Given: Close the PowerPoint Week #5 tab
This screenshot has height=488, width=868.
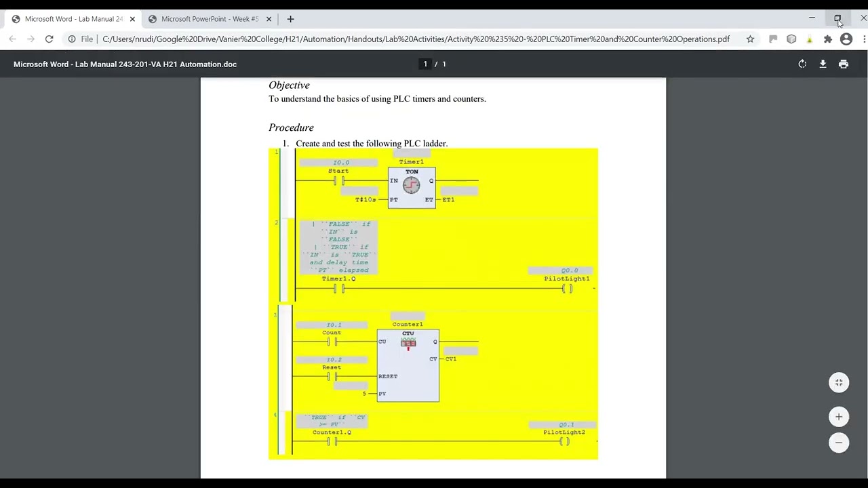Looking at the screenshot, I should (x=269, y=19).
